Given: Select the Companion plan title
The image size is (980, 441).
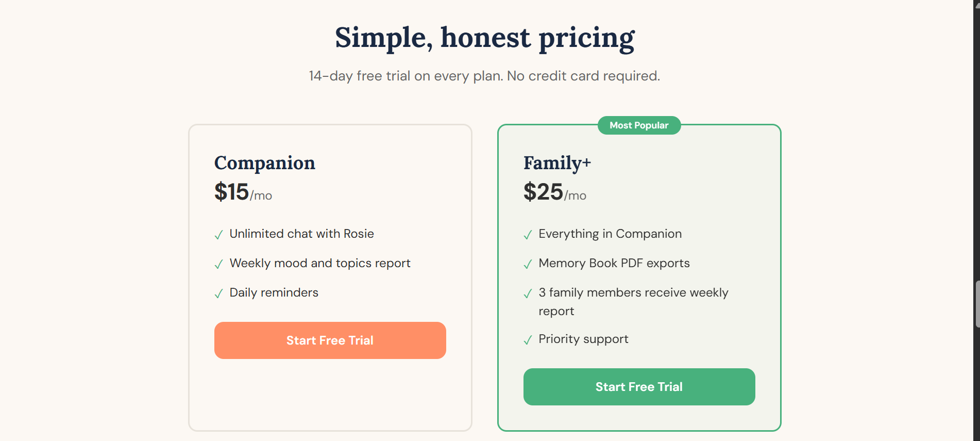Looking at the screenshot, I should click(x=264, y=163).
